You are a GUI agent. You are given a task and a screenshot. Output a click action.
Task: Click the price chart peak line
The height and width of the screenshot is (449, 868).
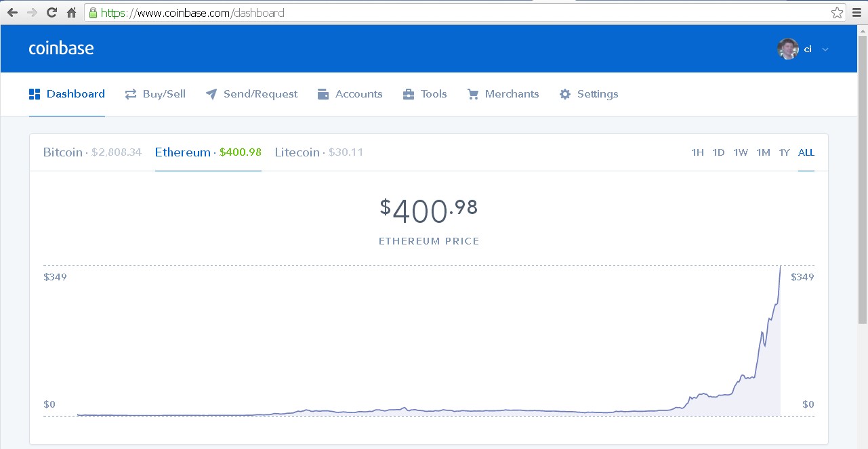point(779,270)
